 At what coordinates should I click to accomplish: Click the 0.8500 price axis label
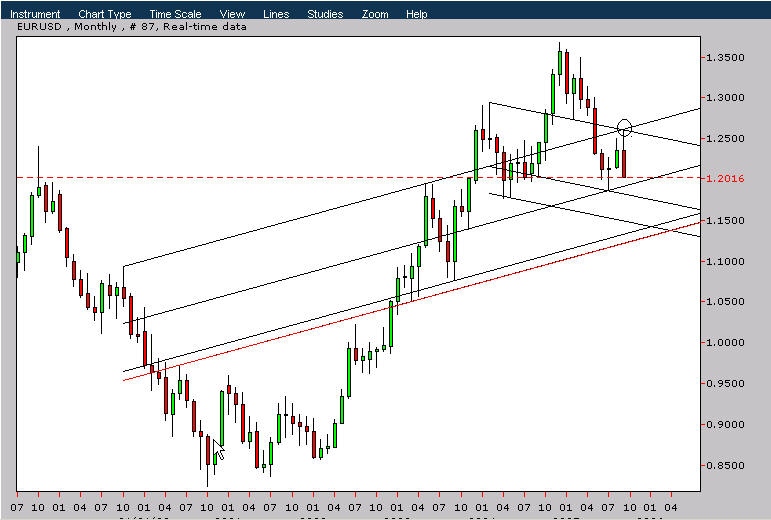725,465
